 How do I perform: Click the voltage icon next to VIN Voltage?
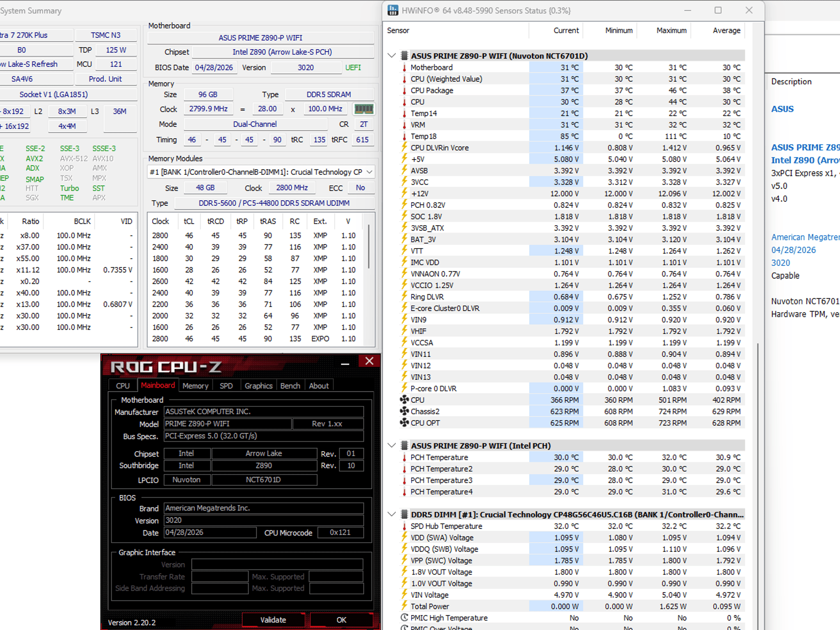pyautogui.click(x=404, y=595)
